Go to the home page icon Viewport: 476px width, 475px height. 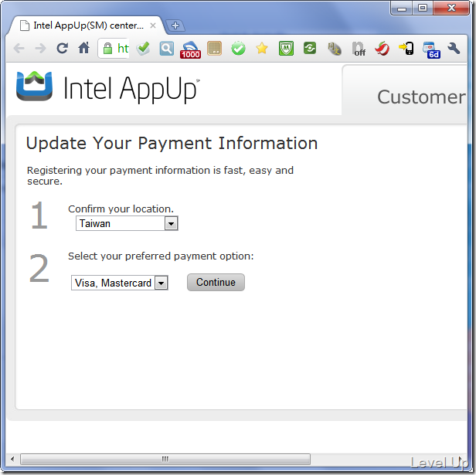(83, 48)
